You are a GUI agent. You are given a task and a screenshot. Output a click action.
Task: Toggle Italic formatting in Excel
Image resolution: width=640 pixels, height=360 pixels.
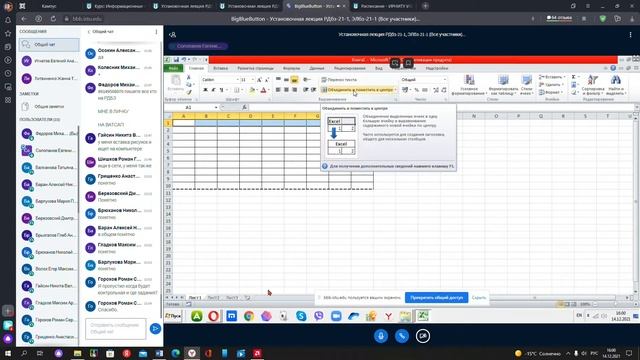click(x=213, y=90)
